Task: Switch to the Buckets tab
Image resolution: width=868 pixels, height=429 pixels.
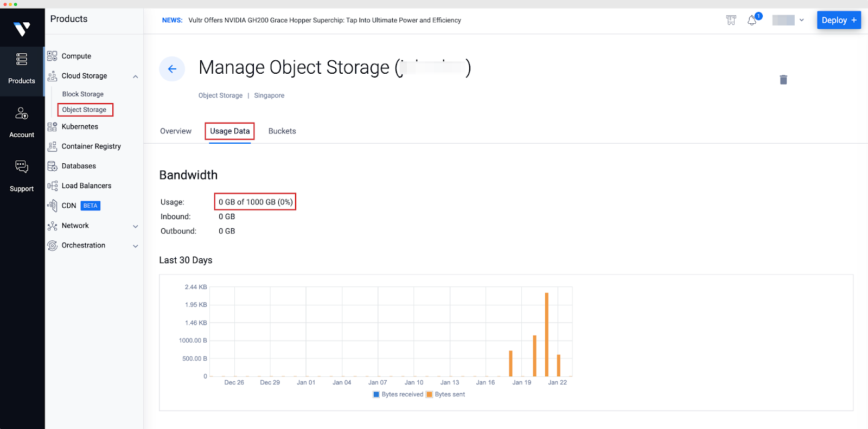Action: point(282,131)
